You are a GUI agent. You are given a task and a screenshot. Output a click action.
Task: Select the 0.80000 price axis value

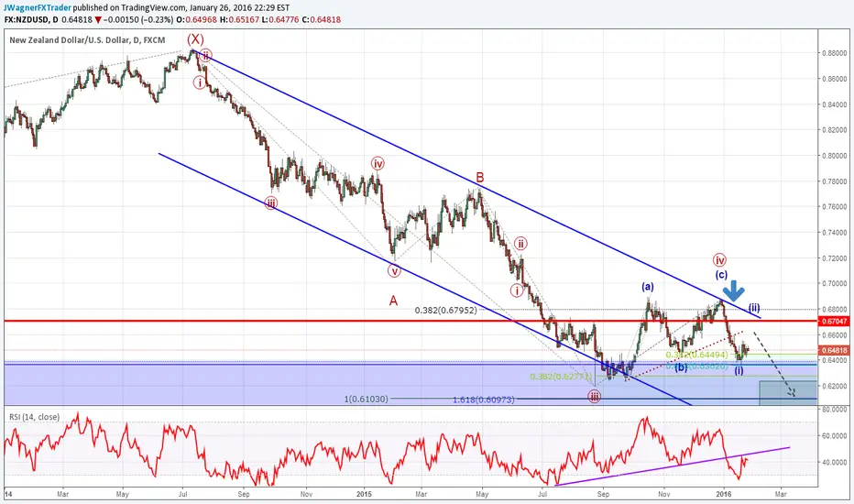pyautogui.click(x=834, y=156)
